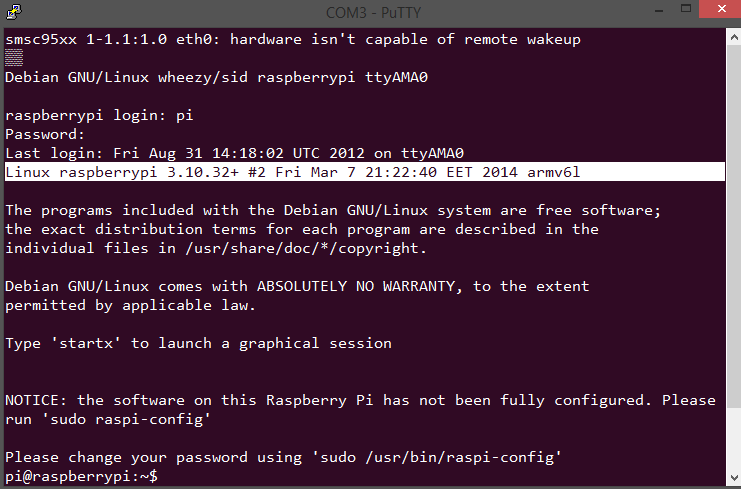Click the 'COM3 - PuTTY' title text
This screenshot has width=741, height=489.
point(371,12)
